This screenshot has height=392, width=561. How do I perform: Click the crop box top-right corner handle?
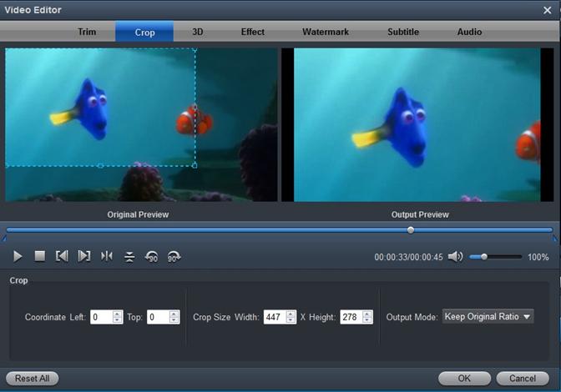tap(195, 50)
